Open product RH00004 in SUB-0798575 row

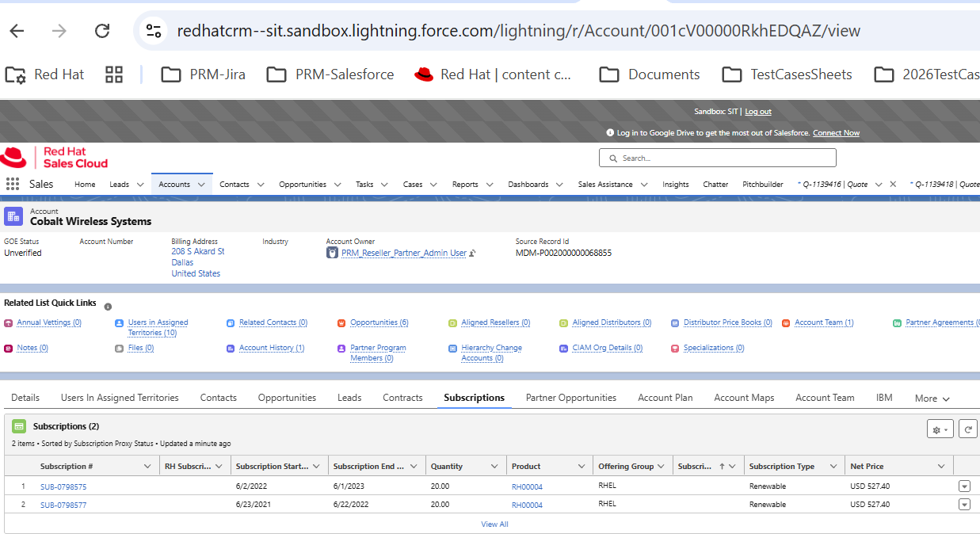(527, 486)
